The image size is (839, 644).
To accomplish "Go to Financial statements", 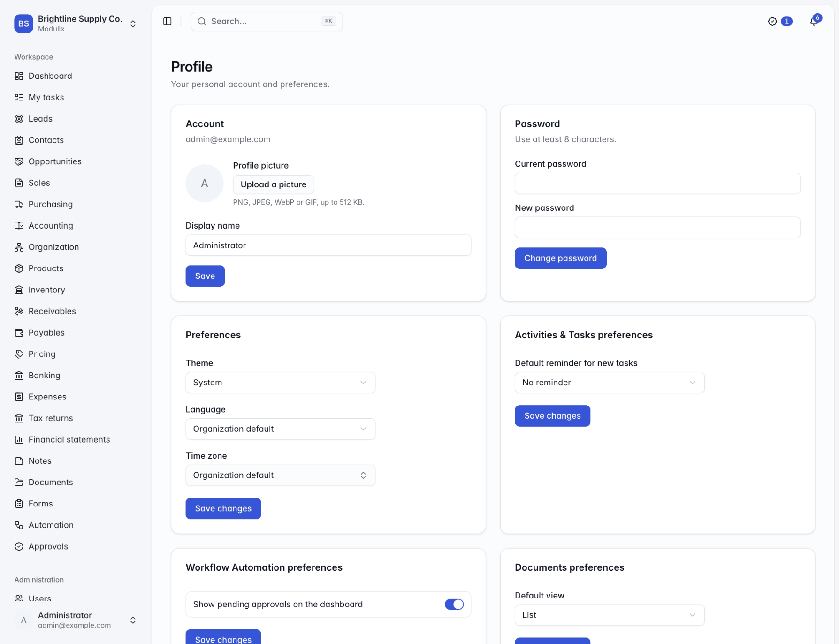I will pos(76,439).
